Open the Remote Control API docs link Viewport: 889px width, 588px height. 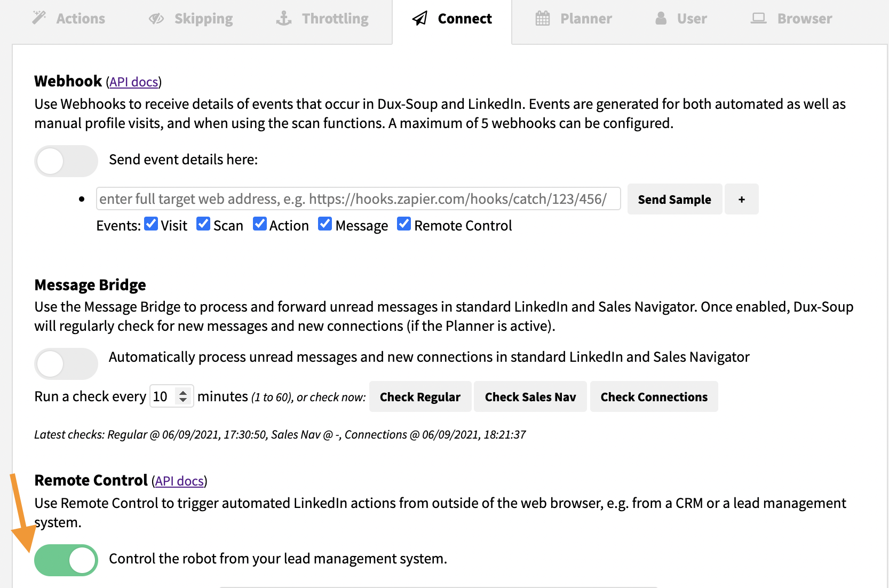(179, 481)
